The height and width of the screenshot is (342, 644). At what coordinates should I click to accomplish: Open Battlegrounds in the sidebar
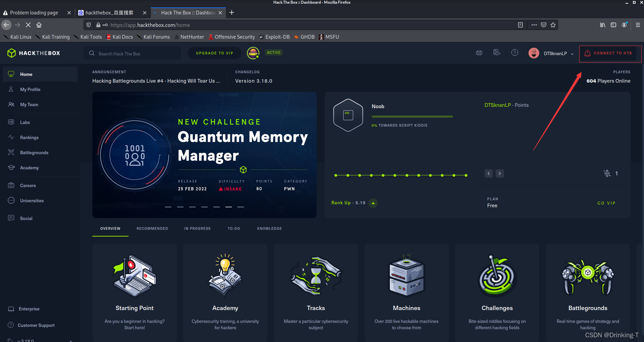pyautogui.click(x=40, y=153)
